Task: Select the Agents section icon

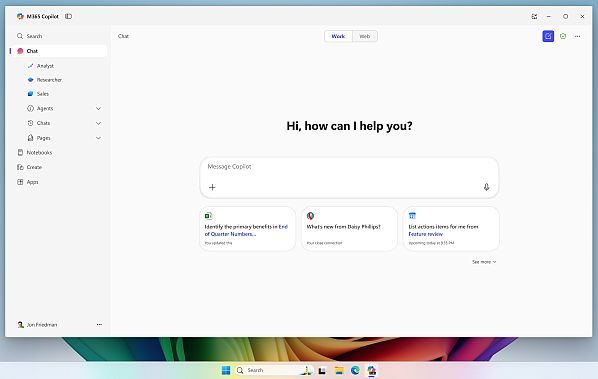Action: 31,108
